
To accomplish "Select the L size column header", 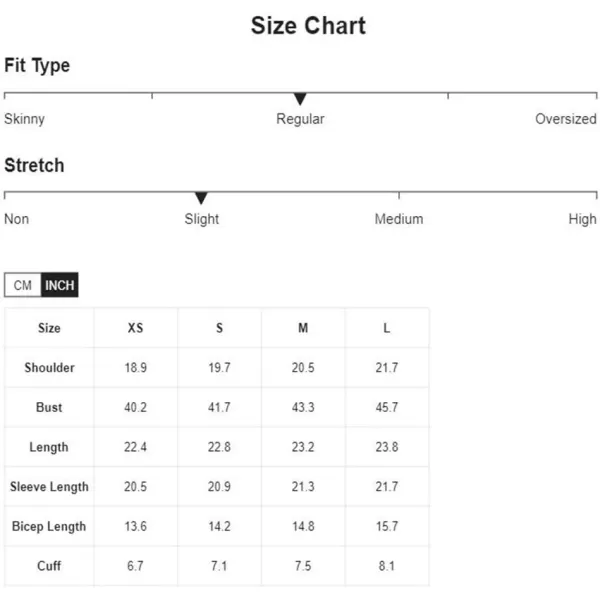I will (387, 328).
